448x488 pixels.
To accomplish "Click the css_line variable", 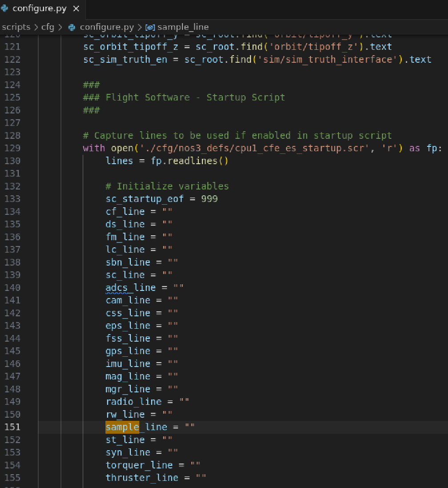I will point(128,313).
